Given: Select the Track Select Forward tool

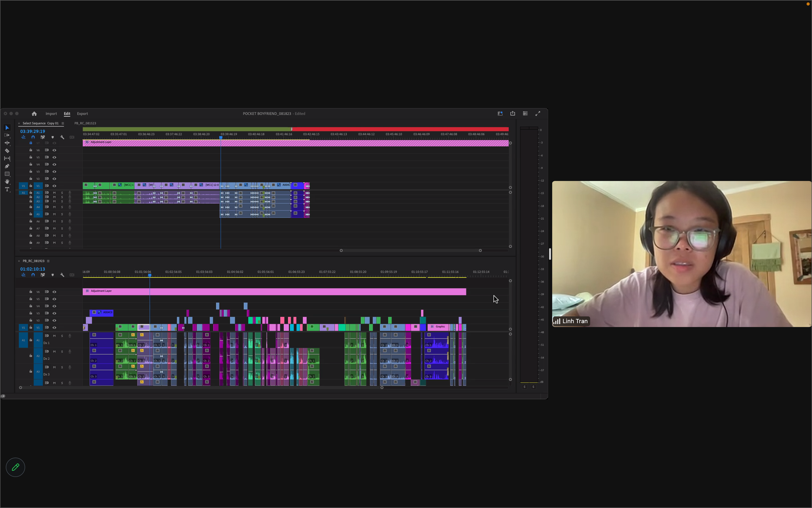Looking at the screenshot, I should pos(7,136).
